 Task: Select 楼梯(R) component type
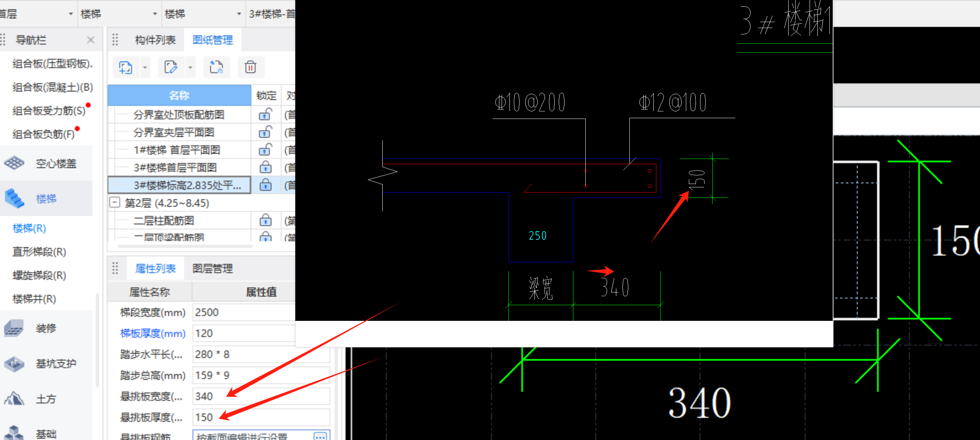click(29, 228)
